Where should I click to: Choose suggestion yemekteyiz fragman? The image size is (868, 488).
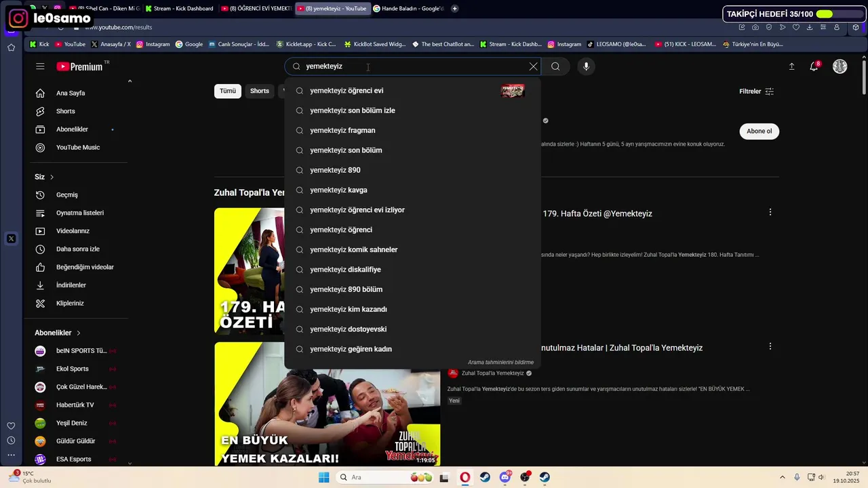point(412,130)
